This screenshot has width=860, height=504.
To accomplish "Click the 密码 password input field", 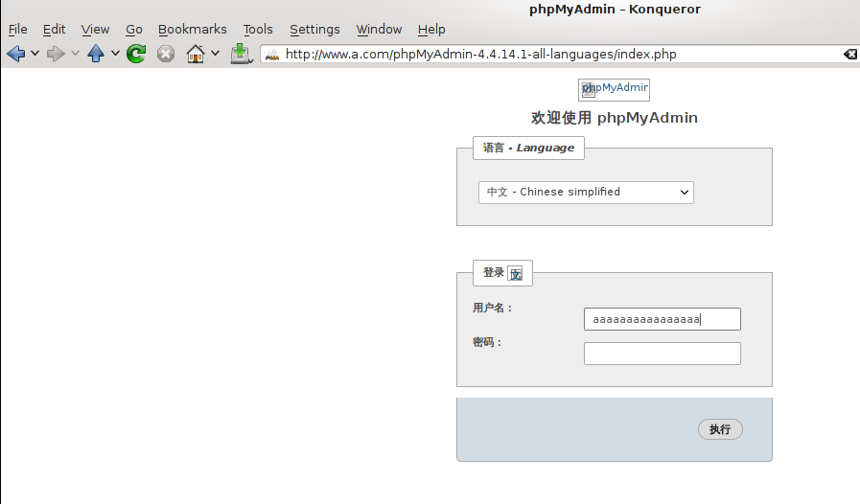I will click(x=662, y=354).
